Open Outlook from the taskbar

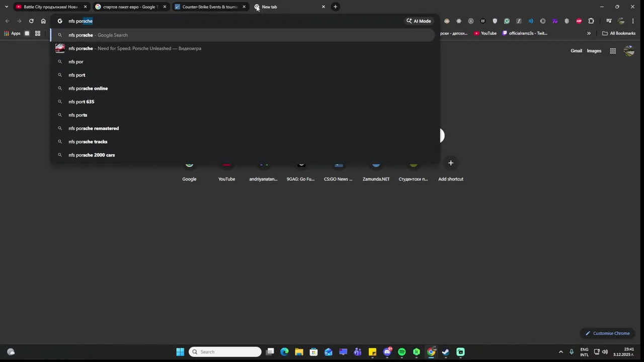pos(329,352)
